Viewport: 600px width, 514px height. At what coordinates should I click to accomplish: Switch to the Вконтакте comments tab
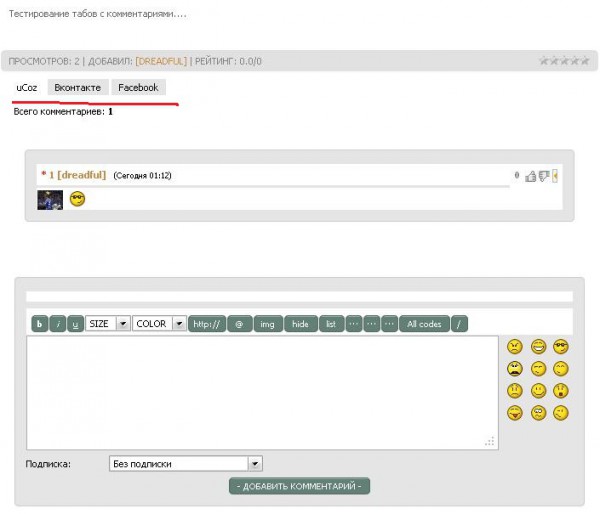[78, 88]
